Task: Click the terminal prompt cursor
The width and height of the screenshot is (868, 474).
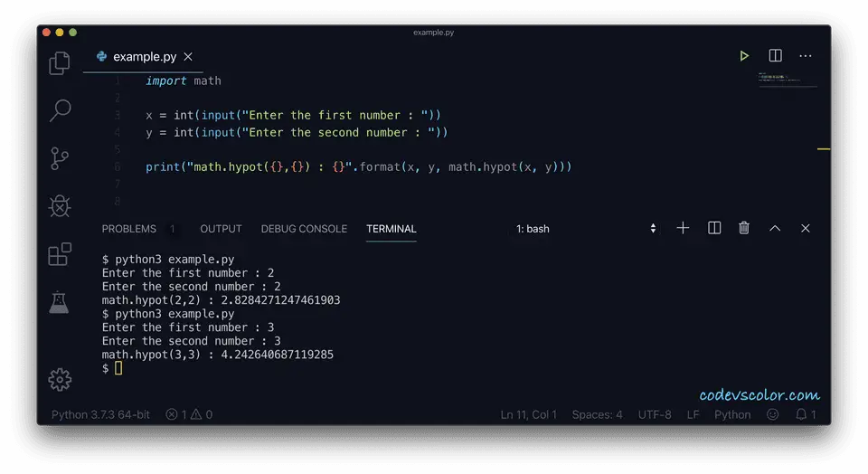Action: 118,368
